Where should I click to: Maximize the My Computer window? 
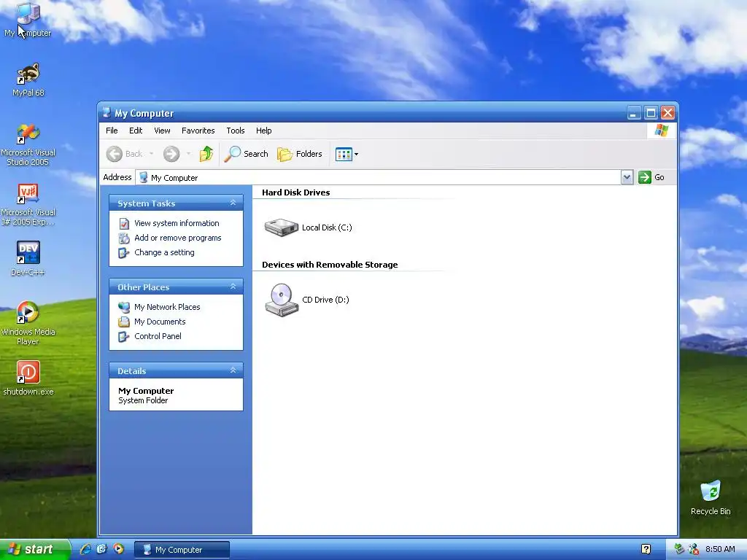point(651,113)
